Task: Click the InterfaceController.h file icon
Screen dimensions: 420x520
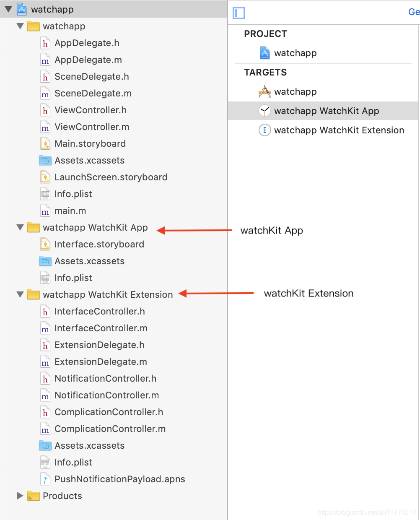Action: [x=45, y=311]
